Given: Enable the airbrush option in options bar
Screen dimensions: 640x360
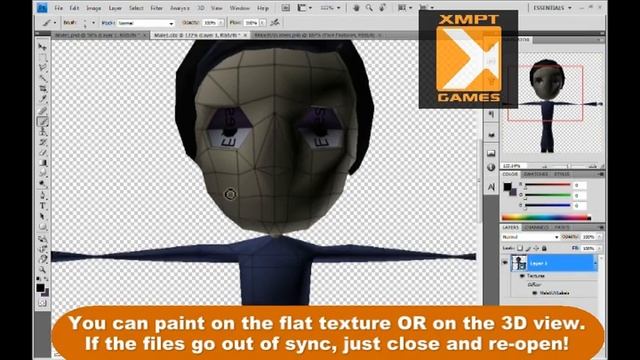Looking at the screenshot, I should coord(275,22).
